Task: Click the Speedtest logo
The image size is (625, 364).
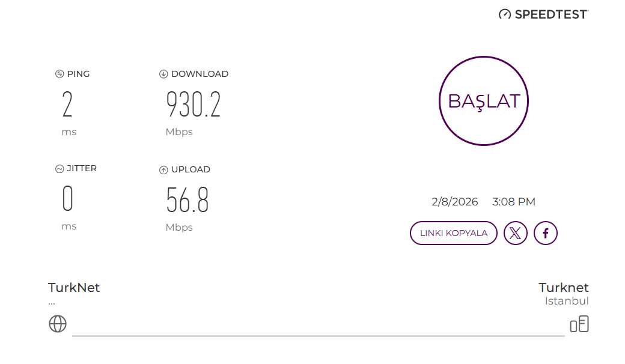Action: (x=543, y=14)
